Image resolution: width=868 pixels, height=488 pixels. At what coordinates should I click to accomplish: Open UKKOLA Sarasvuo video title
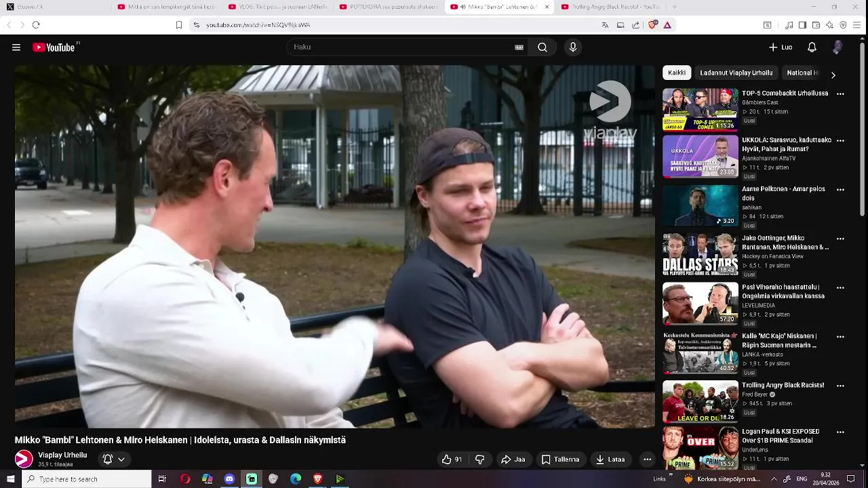point(787,144)
